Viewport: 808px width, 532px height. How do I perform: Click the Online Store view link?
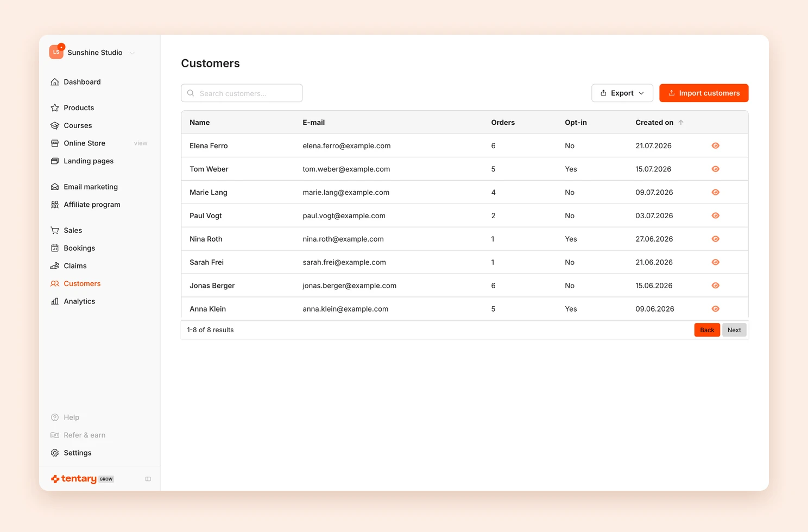pyautogui.click(x=141, y=143)
